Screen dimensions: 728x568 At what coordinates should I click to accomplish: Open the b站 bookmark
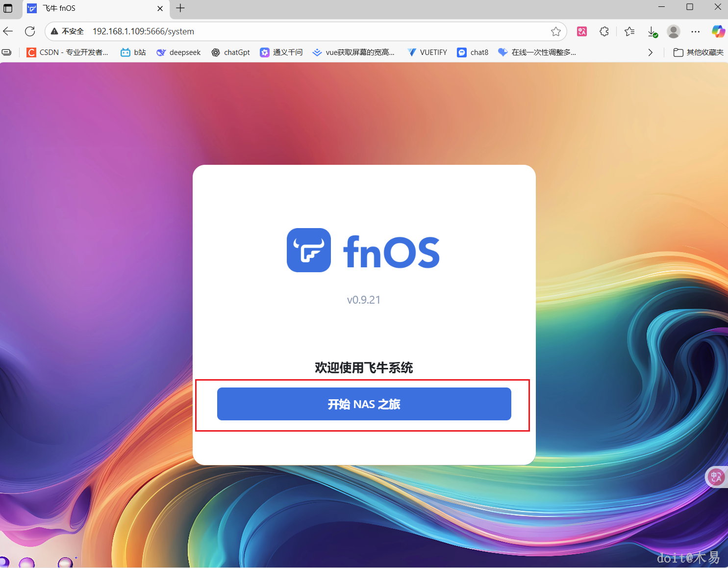tap(132, 52)
